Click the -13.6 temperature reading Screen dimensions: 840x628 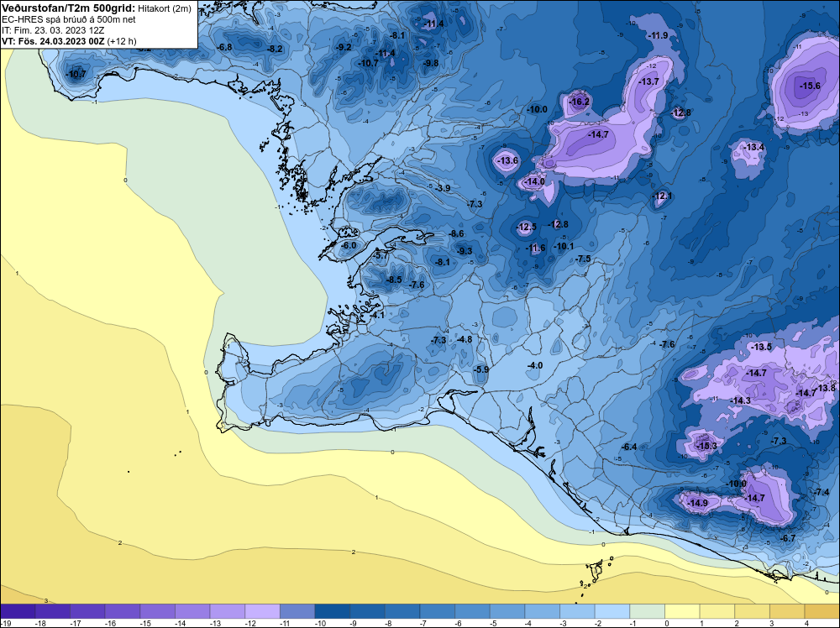508,160
